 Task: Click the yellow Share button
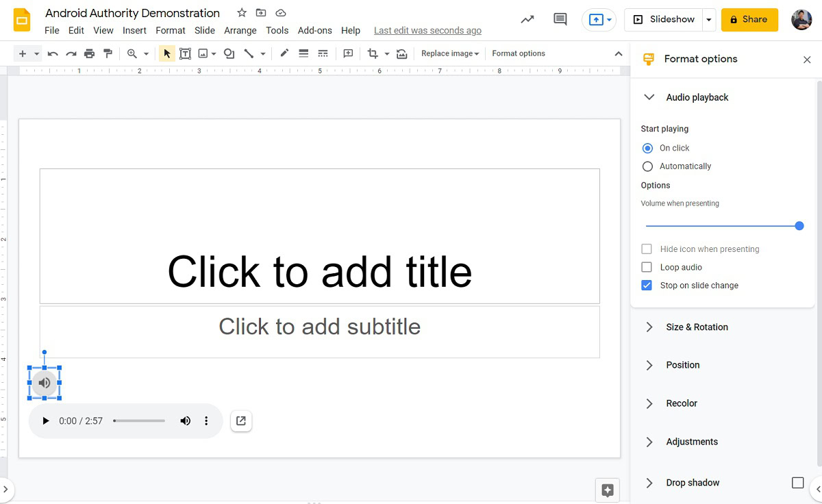click(749, 20)
